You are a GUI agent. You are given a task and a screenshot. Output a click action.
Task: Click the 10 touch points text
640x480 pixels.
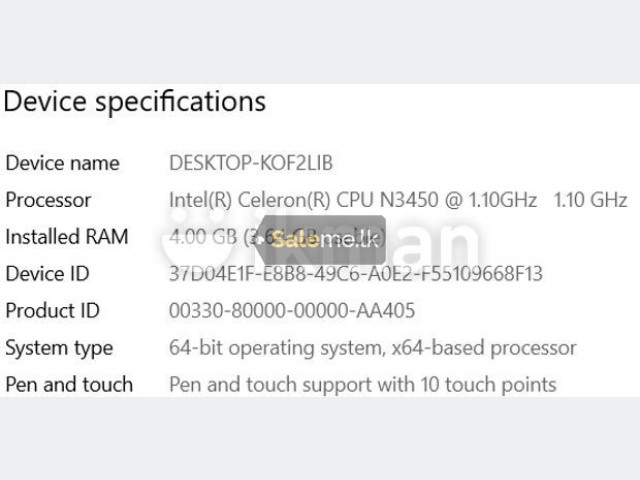pos(488,384)
